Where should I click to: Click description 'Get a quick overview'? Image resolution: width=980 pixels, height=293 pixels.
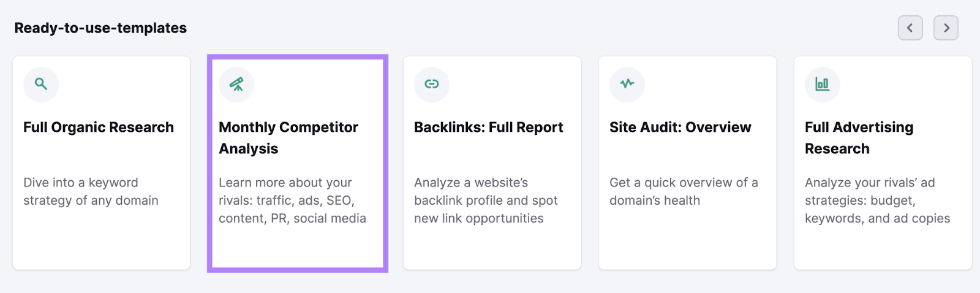coord(684,191)
